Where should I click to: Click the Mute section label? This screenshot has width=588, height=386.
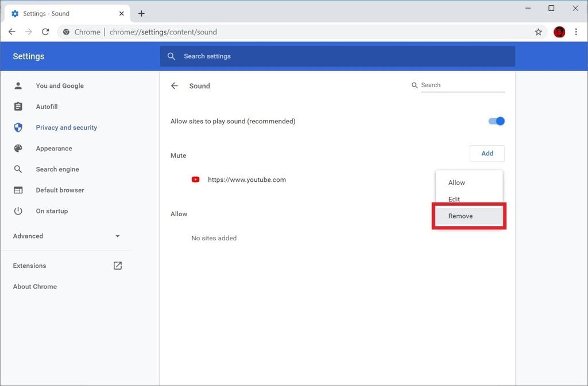point(178,155)
